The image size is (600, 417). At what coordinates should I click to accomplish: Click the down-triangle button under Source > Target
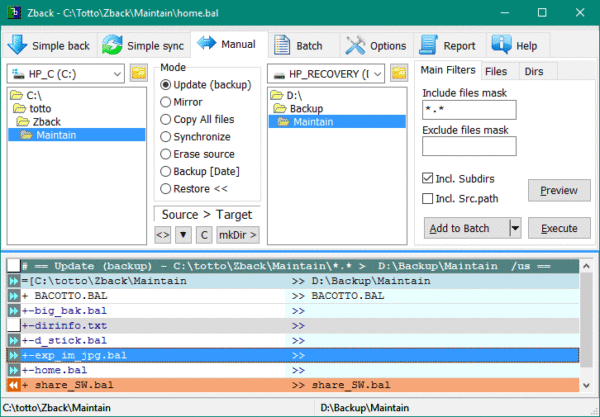[x=183, y=235]
